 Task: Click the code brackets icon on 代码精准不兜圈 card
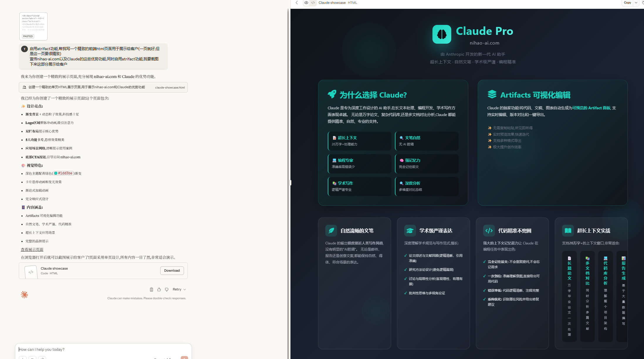(489, 231)
